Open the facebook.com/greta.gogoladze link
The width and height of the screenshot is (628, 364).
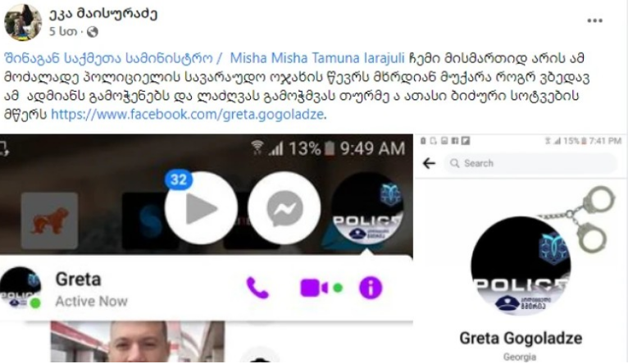pos(188,115)
